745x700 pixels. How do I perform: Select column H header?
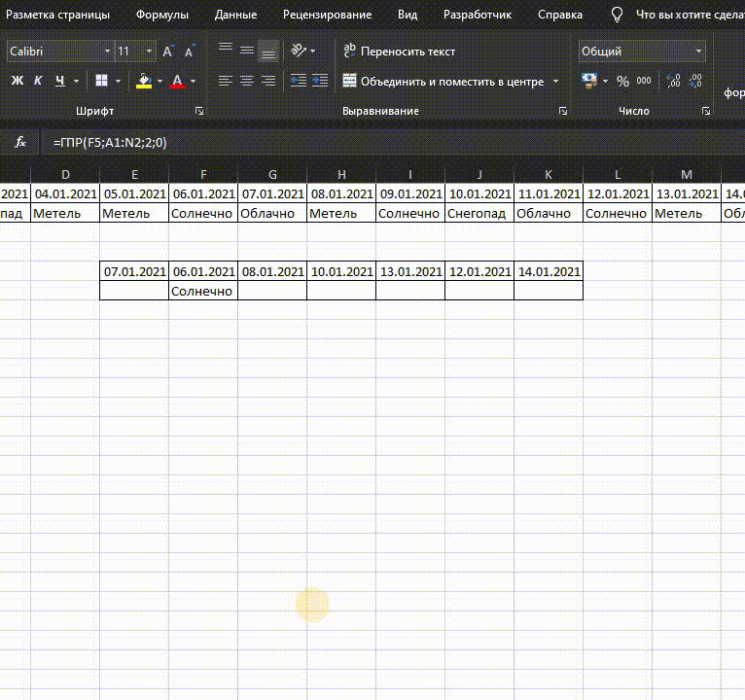tap(341, 175)
